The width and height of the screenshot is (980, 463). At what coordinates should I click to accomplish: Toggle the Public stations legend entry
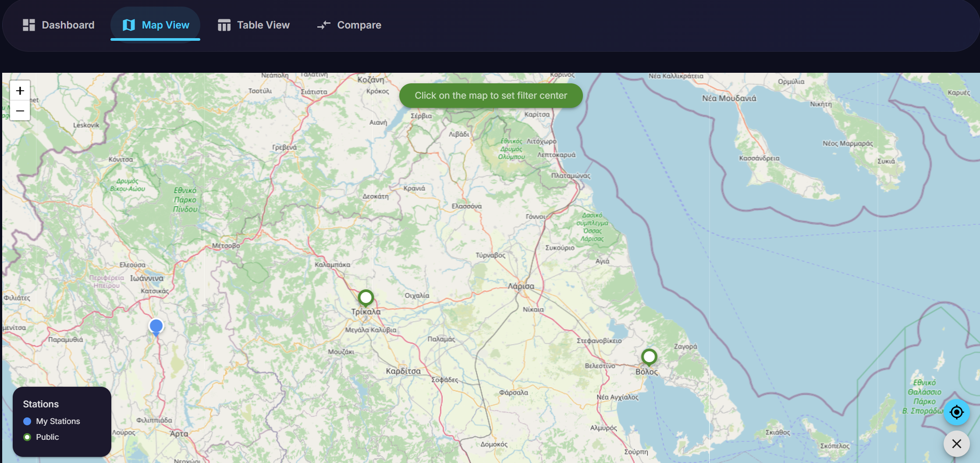(47, 437)
